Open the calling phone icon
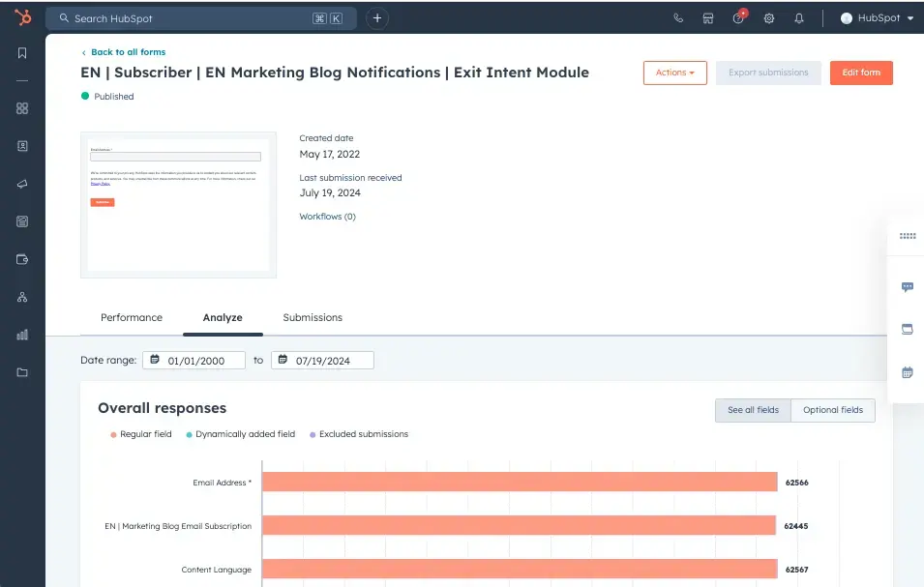The width and height of the screenshot is (924, 587). pyautogui.click(x=678, y=18)
